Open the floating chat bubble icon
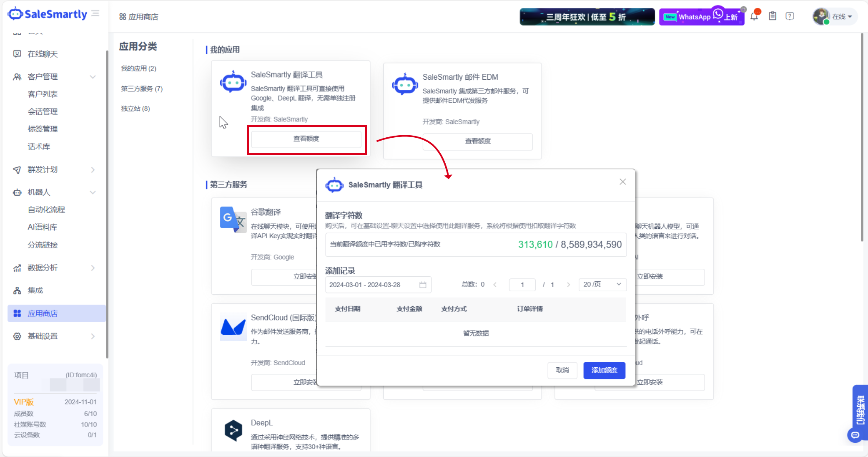The width and height of the screenshot is (868, 457). 855,435
